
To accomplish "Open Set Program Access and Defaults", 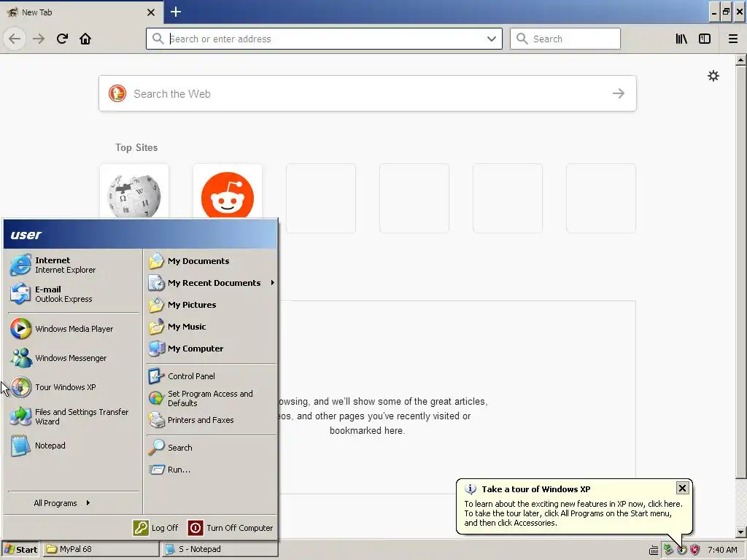I will (x=211, y=398).
